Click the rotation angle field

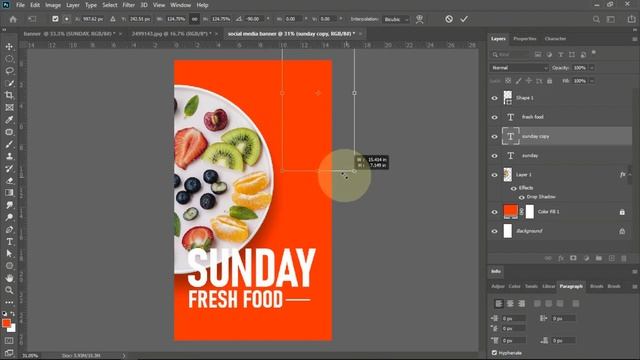(255, 19)
